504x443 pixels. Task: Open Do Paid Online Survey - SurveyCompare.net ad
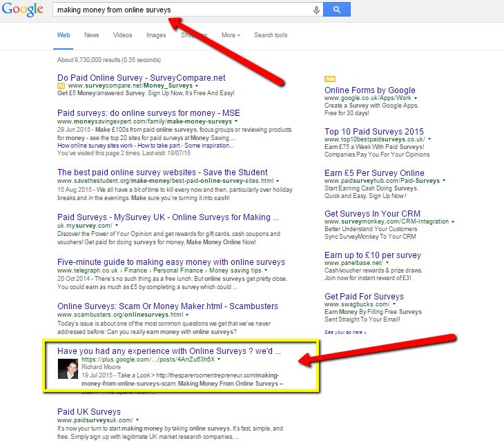pos(141,78)
